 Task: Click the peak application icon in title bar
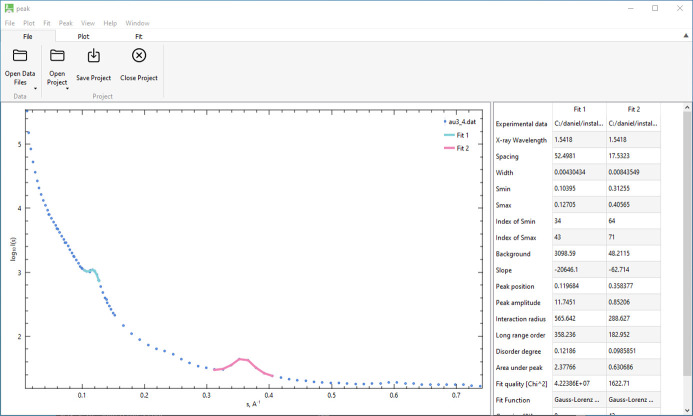tap(8, 8)
